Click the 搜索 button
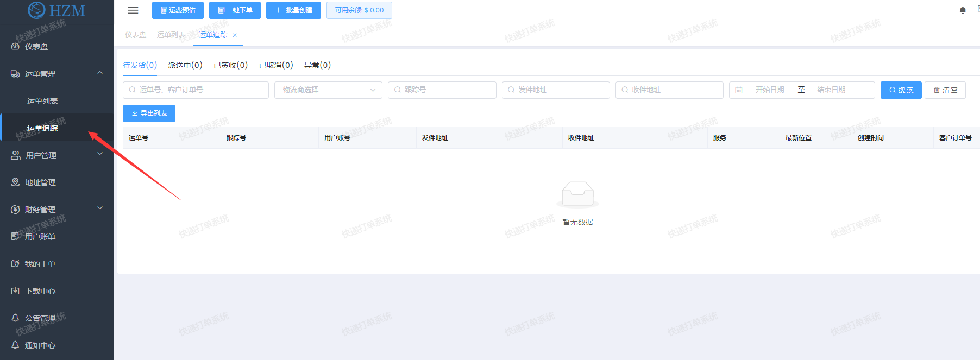Image resolution: width=980 pixels, height=360 pixels. (901, 90)
